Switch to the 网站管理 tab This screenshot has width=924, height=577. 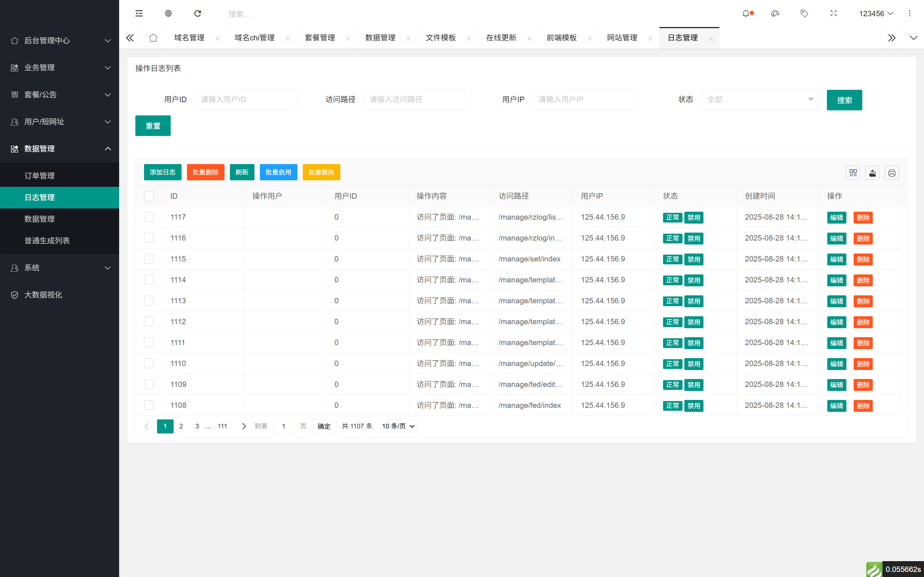click(622, 38)
